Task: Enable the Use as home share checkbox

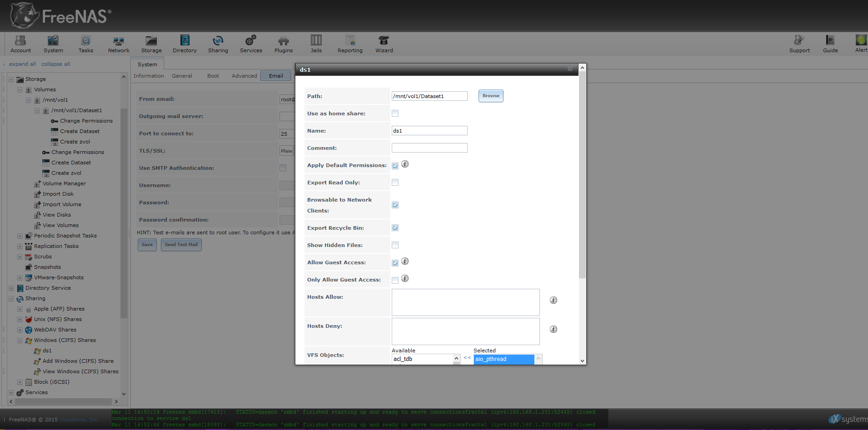Action: coord(395,114)
